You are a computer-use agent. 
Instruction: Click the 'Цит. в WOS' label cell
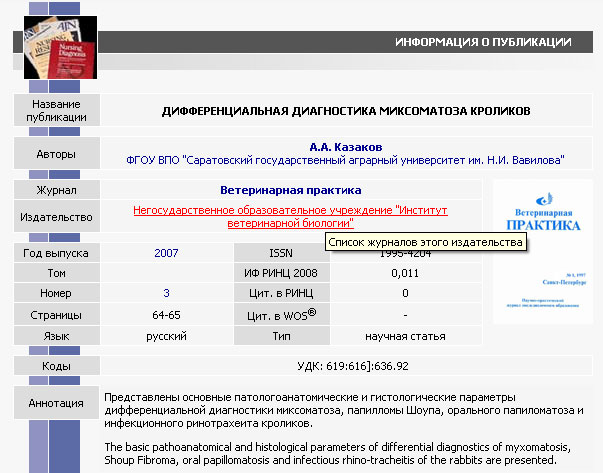pos(274,315)
